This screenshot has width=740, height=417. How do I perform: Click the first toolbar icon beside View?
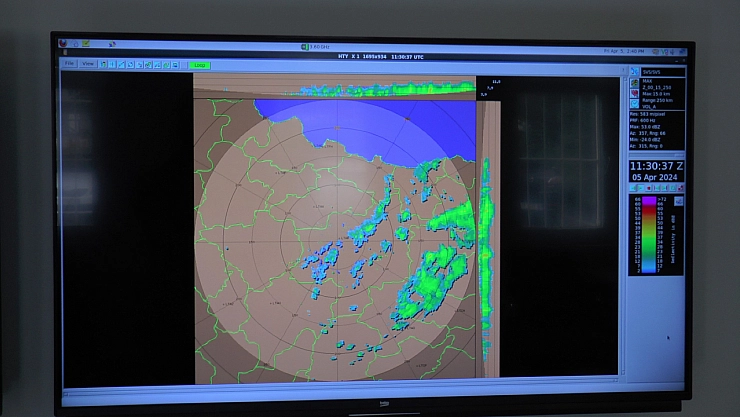point(104,64)
